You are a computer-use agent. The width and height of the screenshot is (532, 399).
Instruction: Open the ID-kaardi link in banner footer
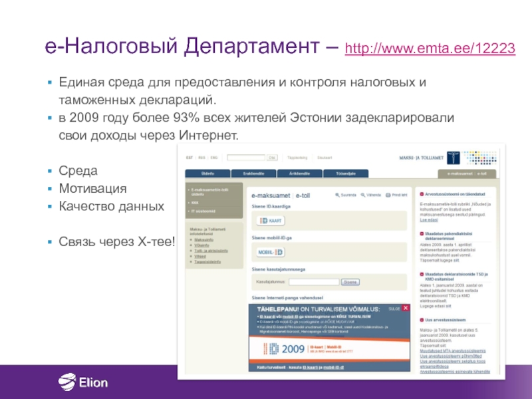point(310,368)
